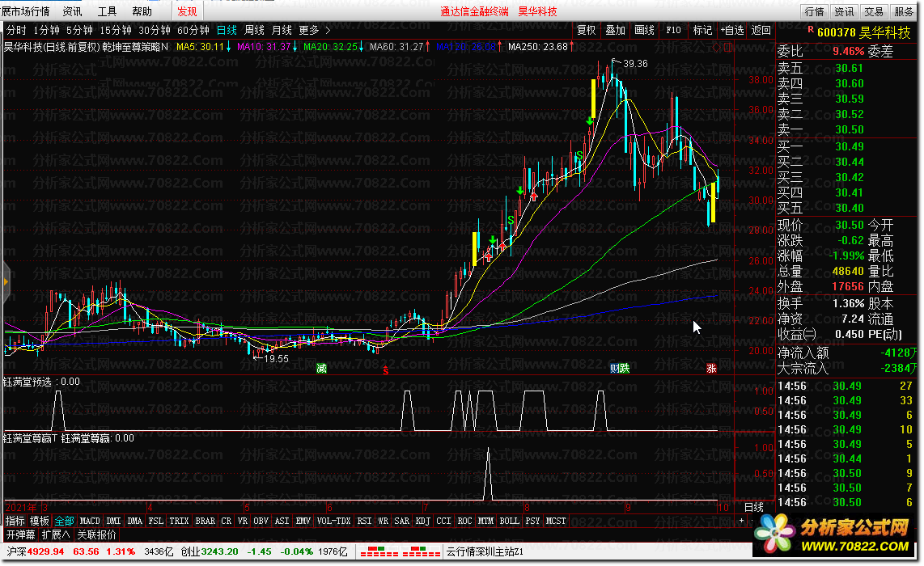Click the 交易 button at top right

[873, 11]
